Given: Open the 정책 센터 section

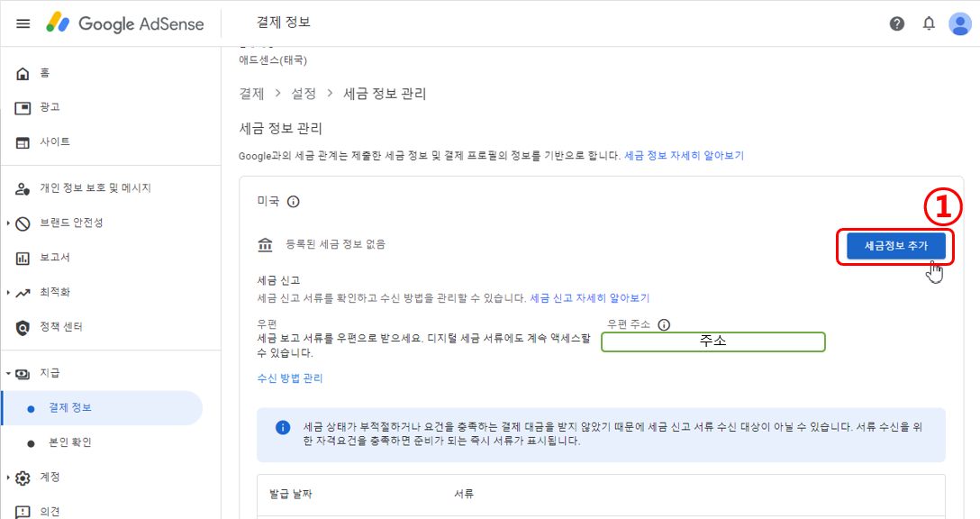Looking at the screenshot, I should [x=50, y=326].
